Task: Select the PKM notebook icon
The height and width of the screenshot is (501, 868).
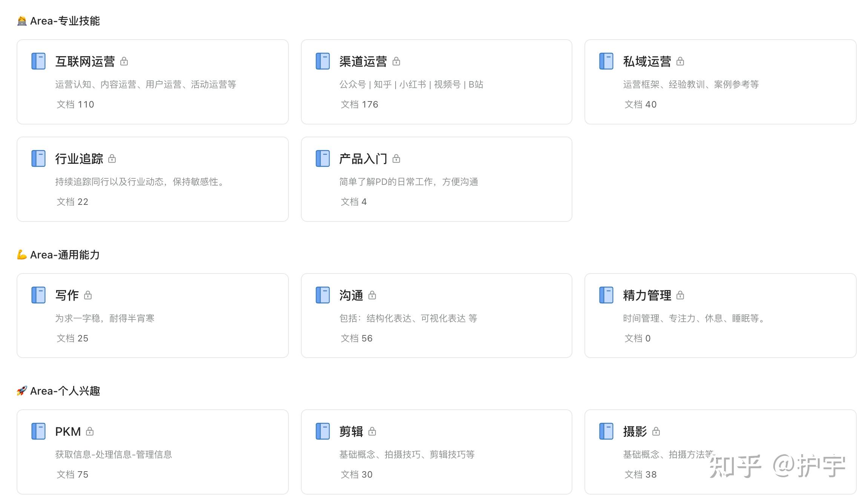Action: coord(38,431)
